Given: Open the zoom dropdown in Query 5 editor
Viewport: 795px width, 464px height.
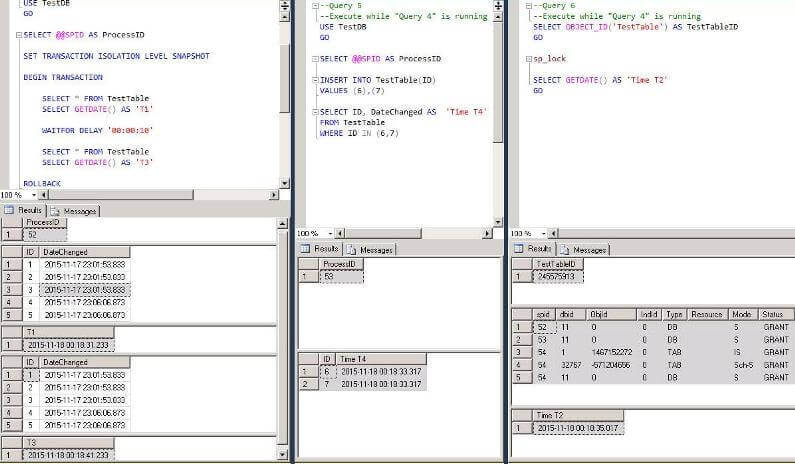Looking at the screenshot, I should click(331, 233).
